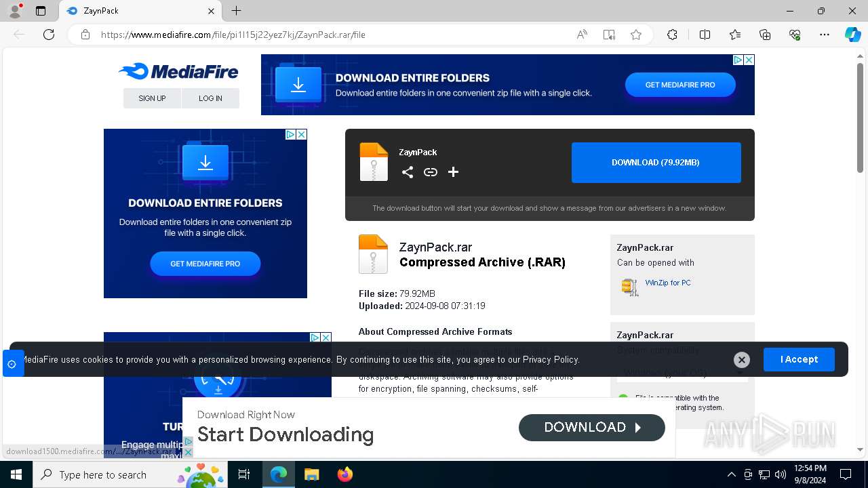Open Edge Settings and more menu

tap(825, 35)
